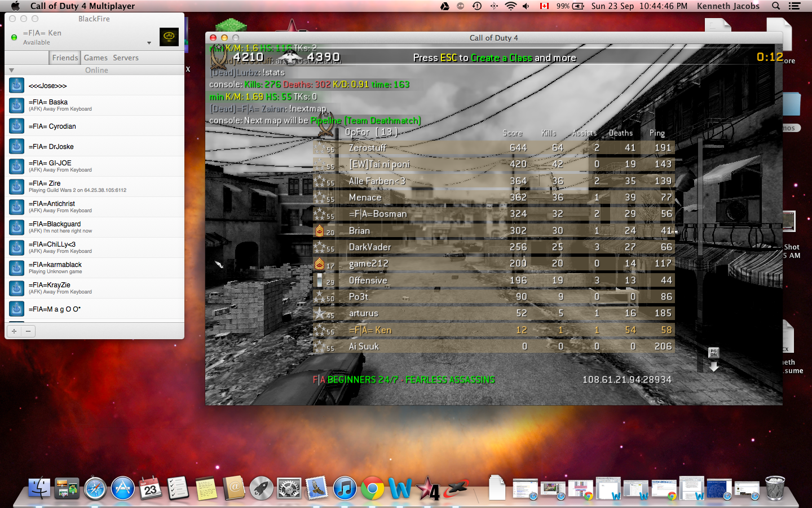The image size is (812, 508).
Task: Open Launchpad rocket icon in Dock
Action: point(262,488)
